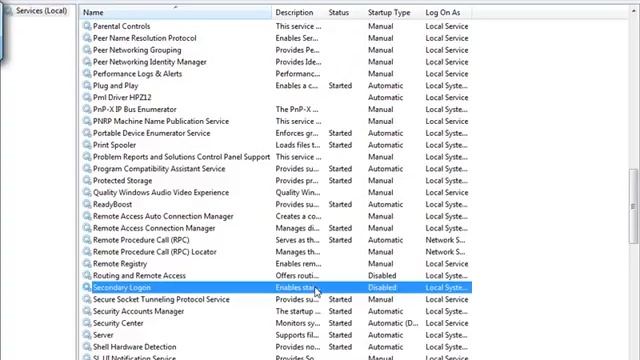Click 'Loads files t...' description of Print Spooler

[298, 145]
